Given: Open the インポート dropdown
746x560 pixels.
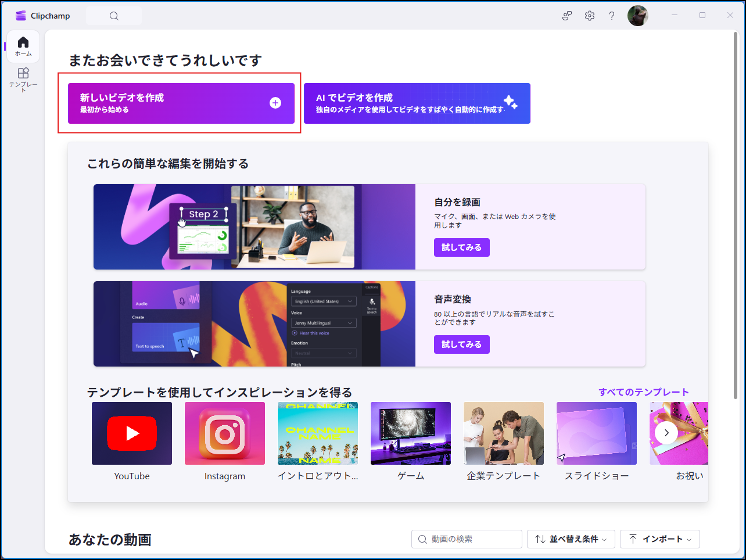Looking at the screenshot, I should tap(660, 539).
